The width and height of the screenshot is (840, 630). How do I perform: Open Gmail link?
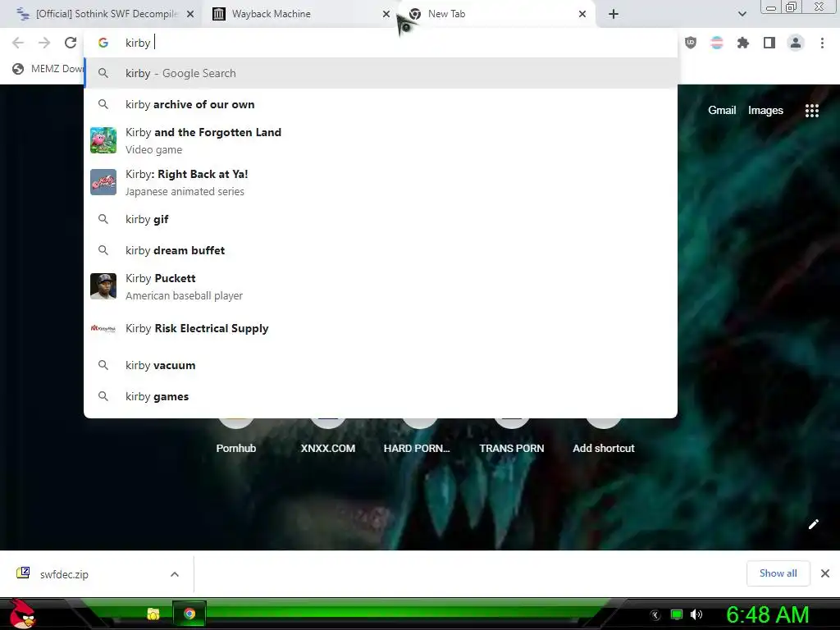[722, 111]
